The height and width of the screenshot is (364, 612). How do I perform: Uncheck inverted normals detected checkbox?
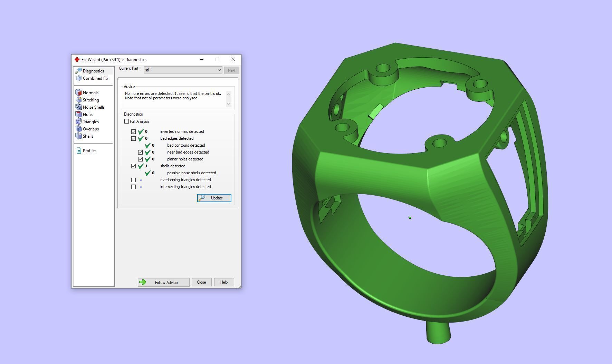[x=134, y=131]
